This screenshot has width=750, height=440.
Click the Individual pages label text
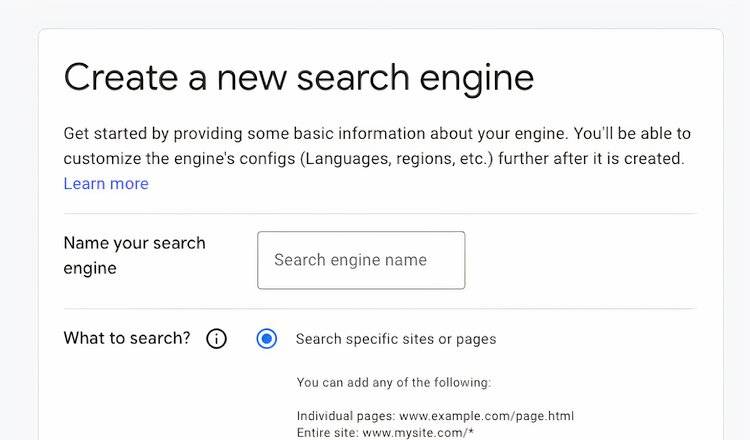[345, 416]
